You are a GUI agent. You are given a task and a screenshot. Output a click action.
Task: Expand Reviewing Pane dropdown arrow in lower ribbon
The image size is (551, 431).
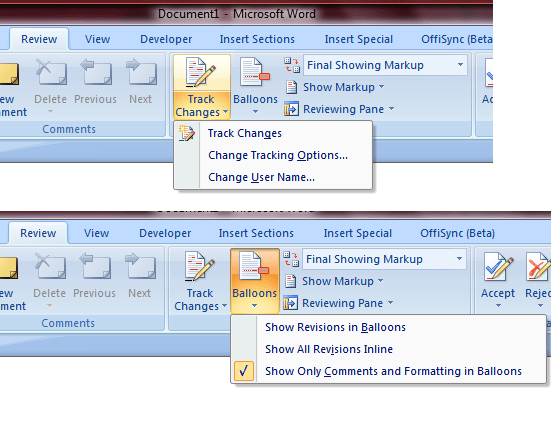391,303
